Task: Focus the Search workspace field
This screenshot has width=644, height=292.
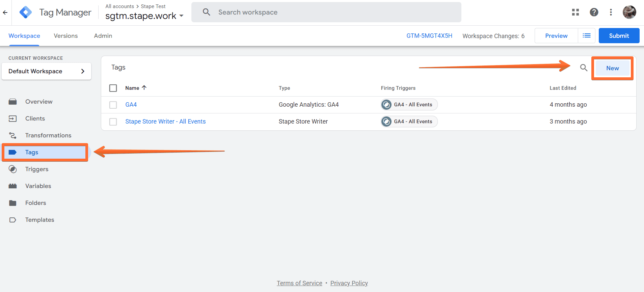Action: pyautogui.click(x=326, y=12)
